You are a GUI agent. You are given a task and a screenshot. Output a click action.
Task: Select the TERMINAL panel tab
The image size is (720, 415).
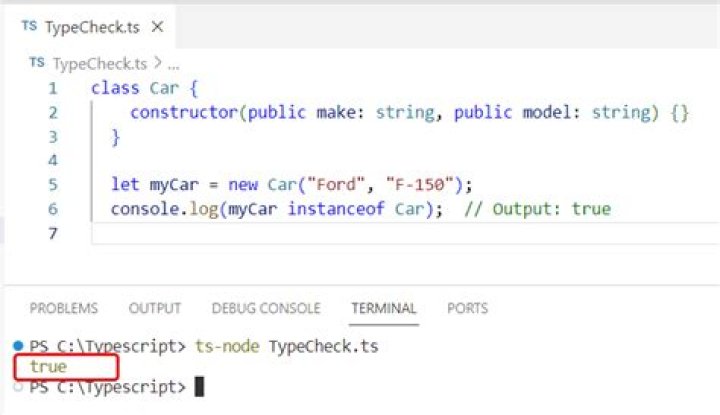coord(384,308)
